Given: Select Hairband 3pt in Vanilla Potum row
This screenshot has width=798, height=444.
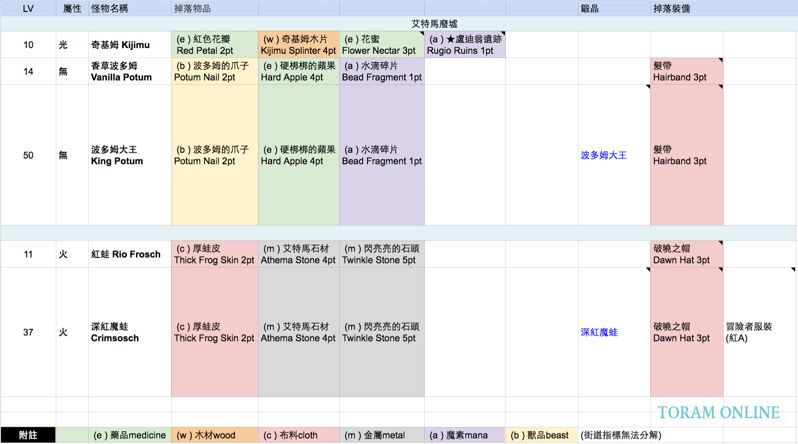Looking at the screenshot, I should (687, 71).
